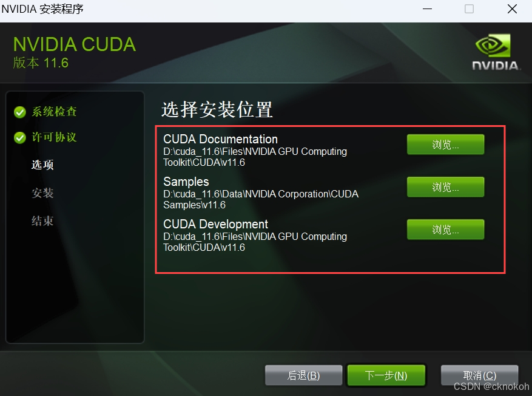Click the CUDA Documentation install path text

(255, 157)
